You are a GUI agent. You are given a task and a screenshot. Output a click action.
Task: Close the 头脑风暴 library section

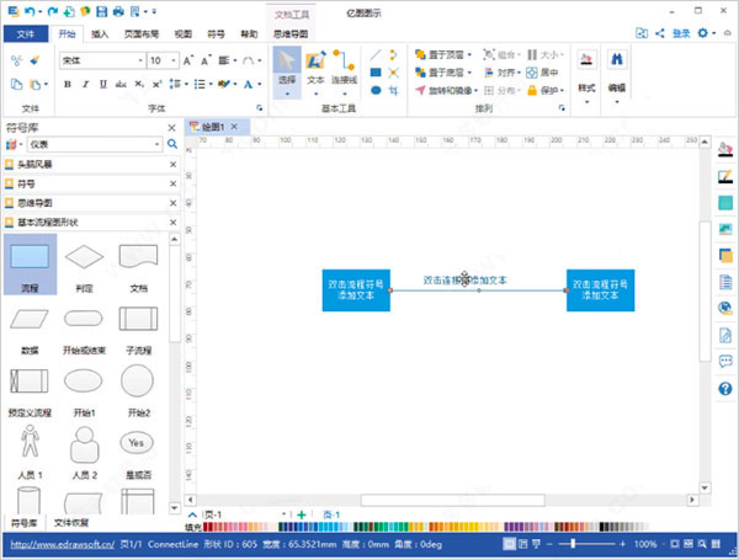[172, 164]
